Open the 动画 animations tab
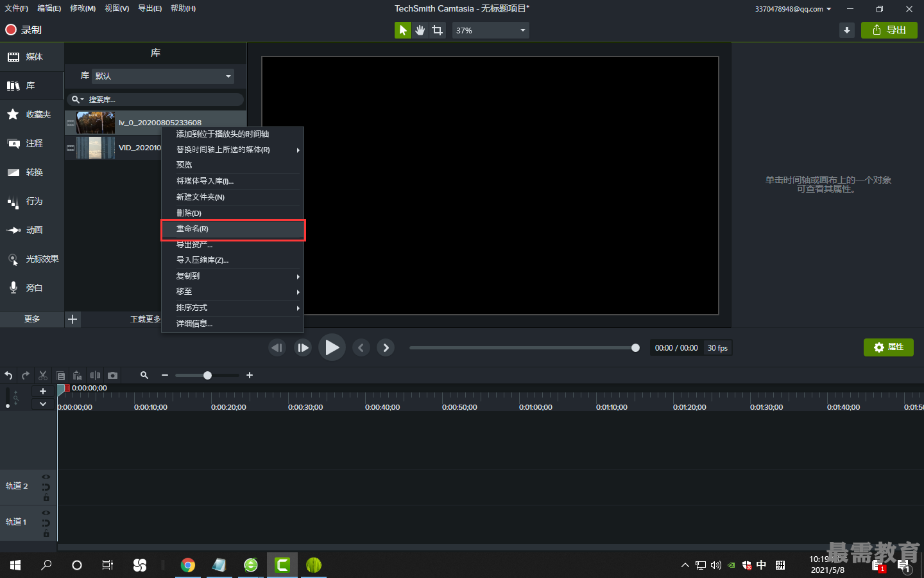This screenshot has width=924, height=578. [32, 230]
